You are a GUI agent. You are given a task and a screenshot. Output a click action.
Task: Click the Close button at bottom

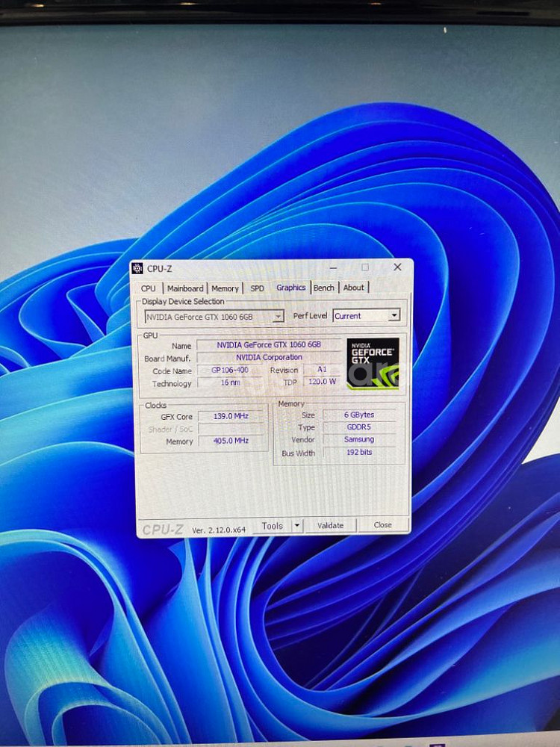click(x=382, y=524)
